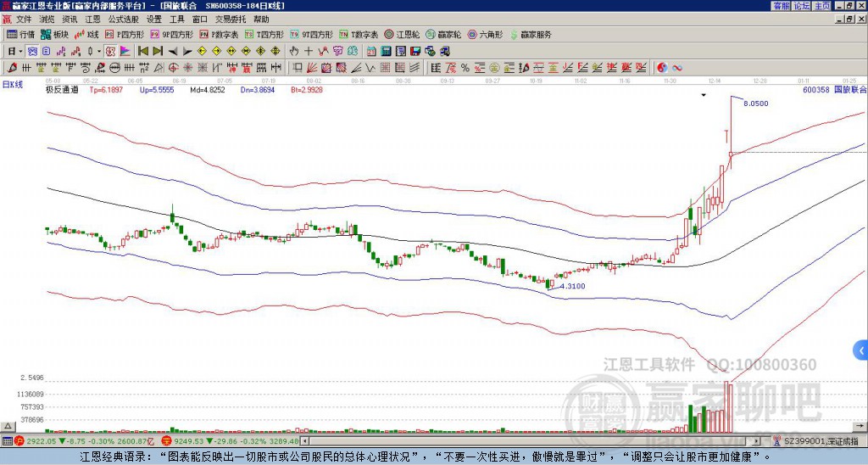
Task: Click the blue side-panel expand arrow
Action: coord(861,350)
